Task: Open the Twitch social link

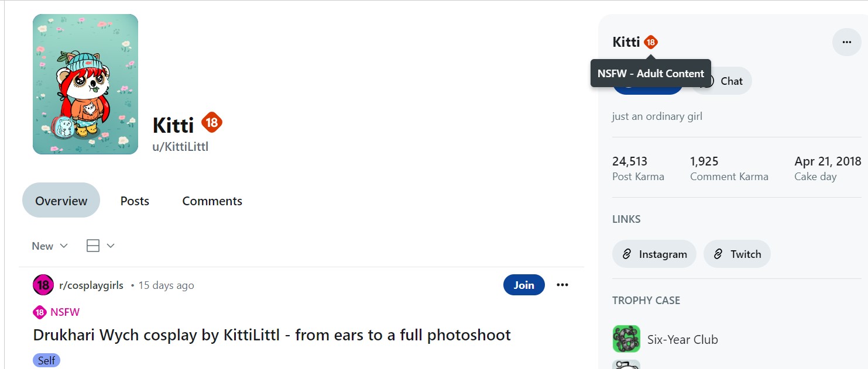Action: [x=737, y=254]
